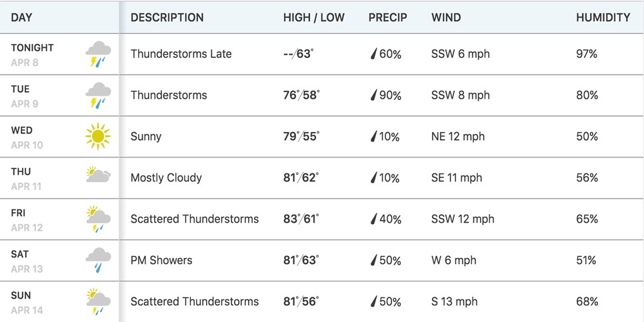Click the mostly cloudy icon for Thursday

pyautogui.click(x=98, y=175)
